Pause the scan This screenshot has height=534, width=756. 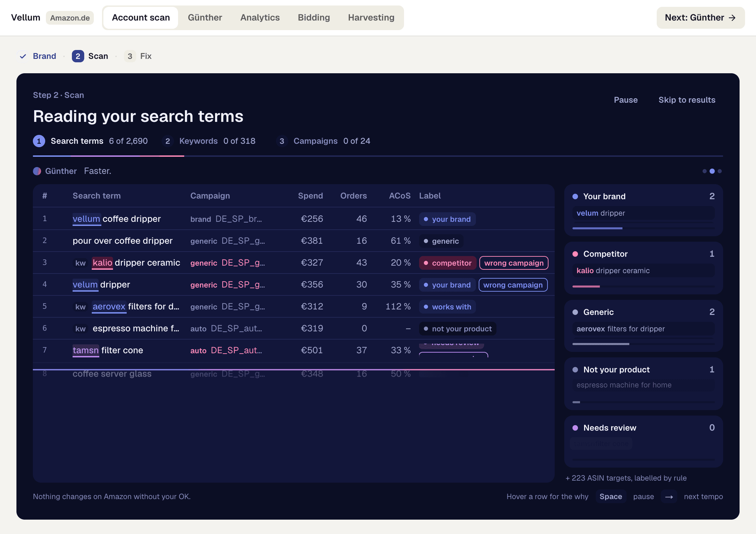[626, 100]
